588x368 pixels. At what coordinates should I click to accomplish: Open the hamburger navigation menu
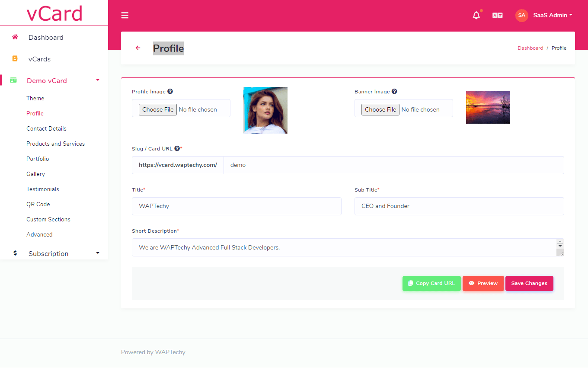125,15
